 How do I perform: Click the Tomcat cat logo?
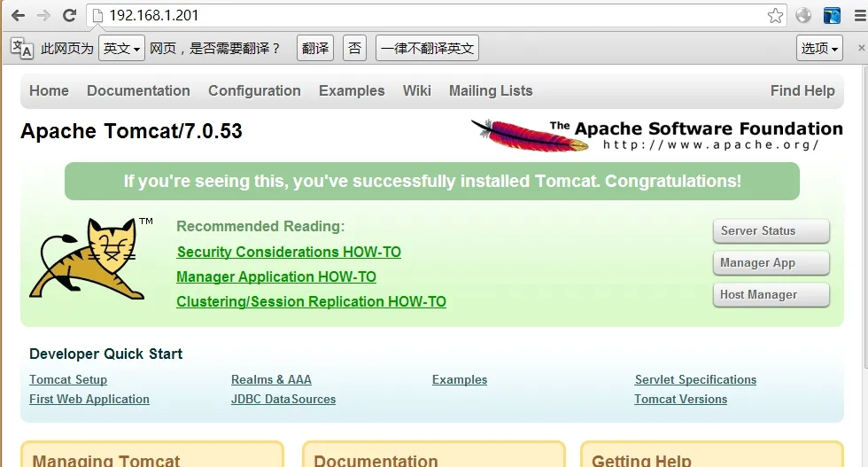pyautogui.click(x=89, y=258)
